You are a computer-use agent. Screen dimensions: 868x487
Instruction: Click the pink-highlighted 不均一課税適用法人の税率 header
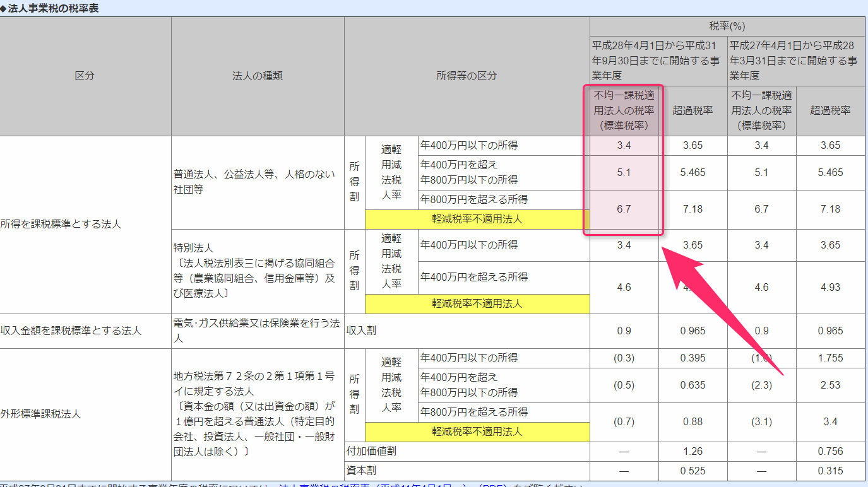pos(624,110)
